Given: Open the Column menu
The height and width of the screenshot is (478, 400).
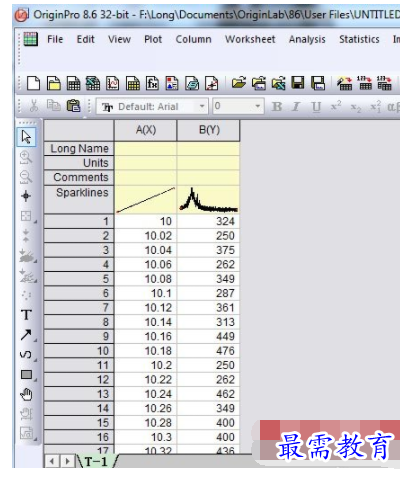Looking at the screenshot, I should coord(193,39).
